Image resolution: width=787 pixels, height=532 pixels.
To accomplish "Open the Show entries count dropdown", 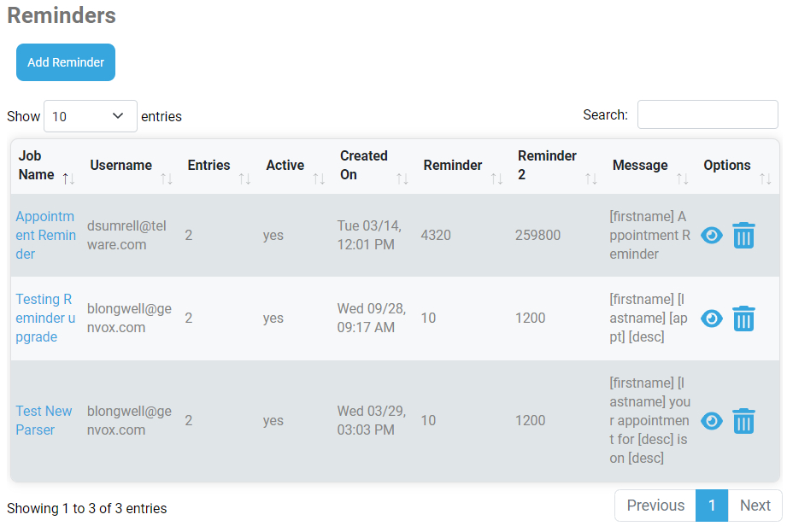I will (91, 116).
